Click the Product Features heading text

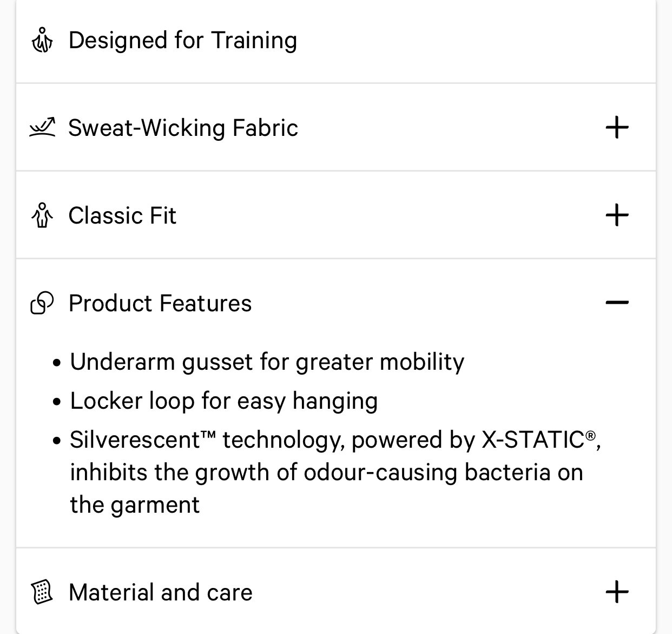[x=160, y=303]
